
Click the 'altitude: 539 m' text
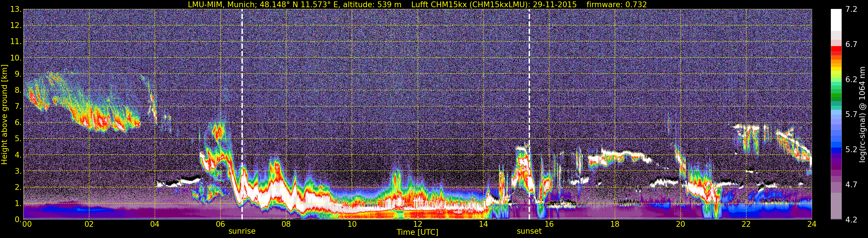click(x=372, y=4)
